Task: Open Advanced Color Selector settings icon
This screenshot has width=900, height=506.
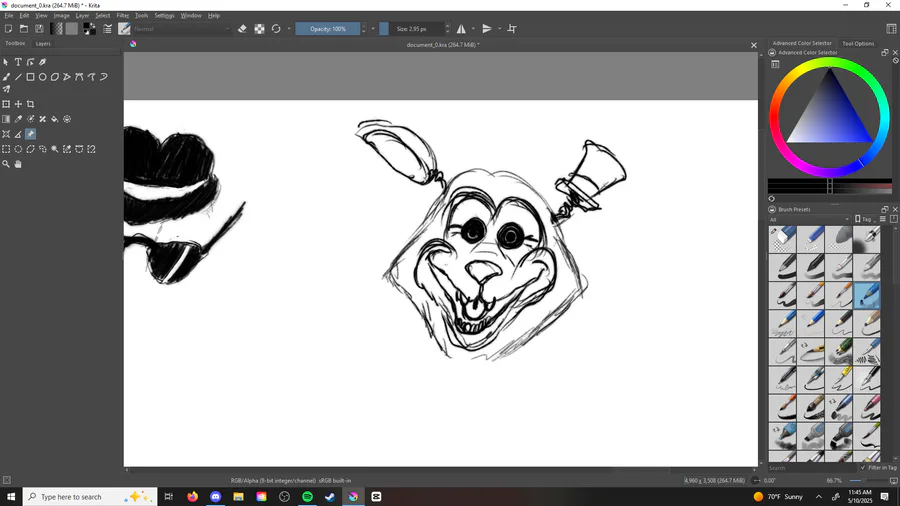Action: (775, 64)
